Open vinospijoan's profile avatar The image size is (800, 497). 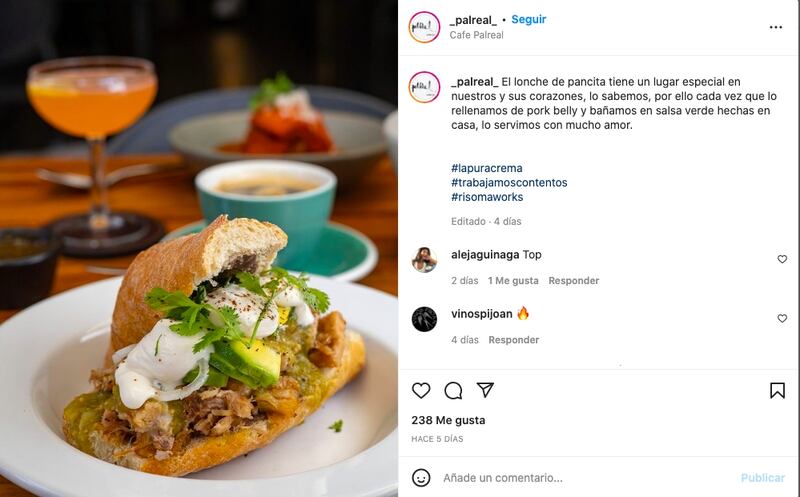[x=424, y=319]
